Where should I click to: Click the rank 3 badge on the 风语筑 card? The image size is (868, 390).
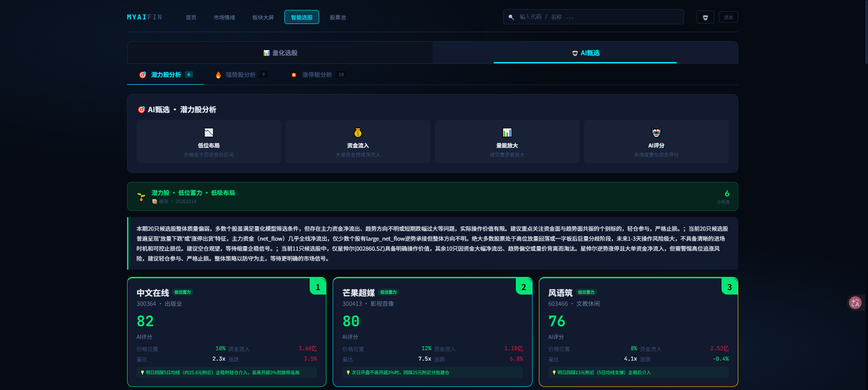click(730, 287)
